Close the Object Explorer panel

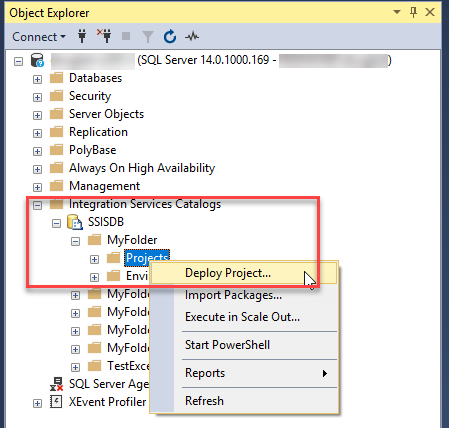tap(430, 12)
